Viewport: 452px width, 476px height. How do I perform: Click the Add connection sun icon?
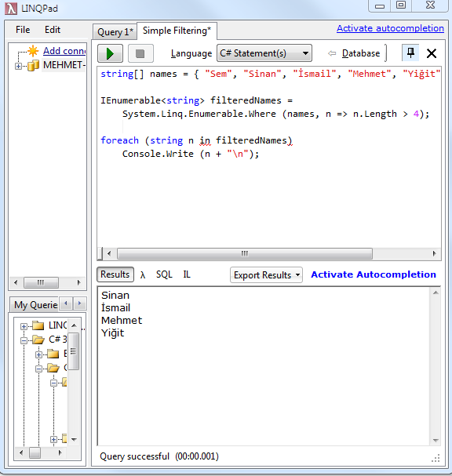[33, 51]
